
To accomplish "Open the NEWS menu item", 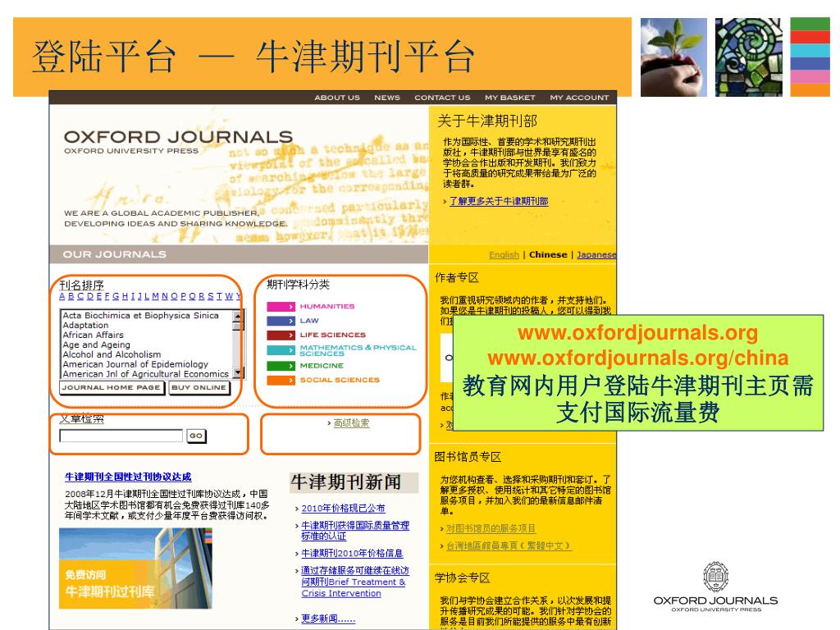I will pos(387,98).
